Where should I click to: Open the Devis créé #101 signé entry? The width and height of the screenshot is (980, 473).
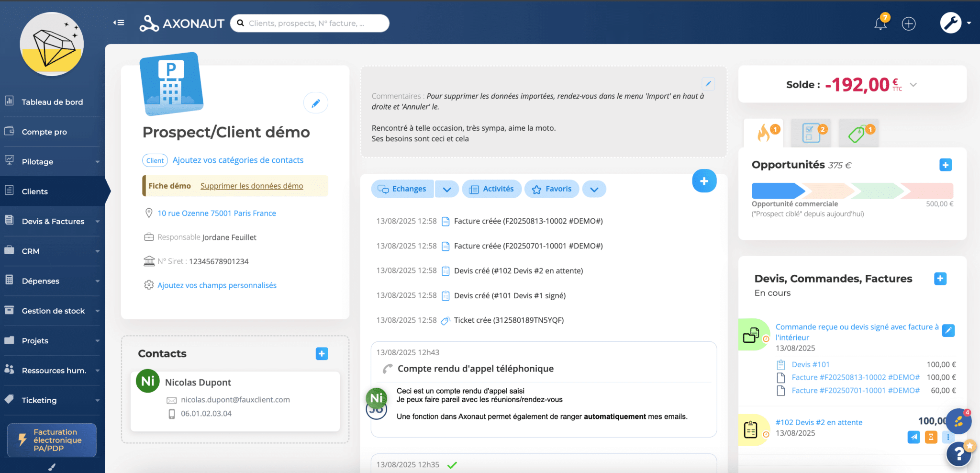(x=510, y=295)
